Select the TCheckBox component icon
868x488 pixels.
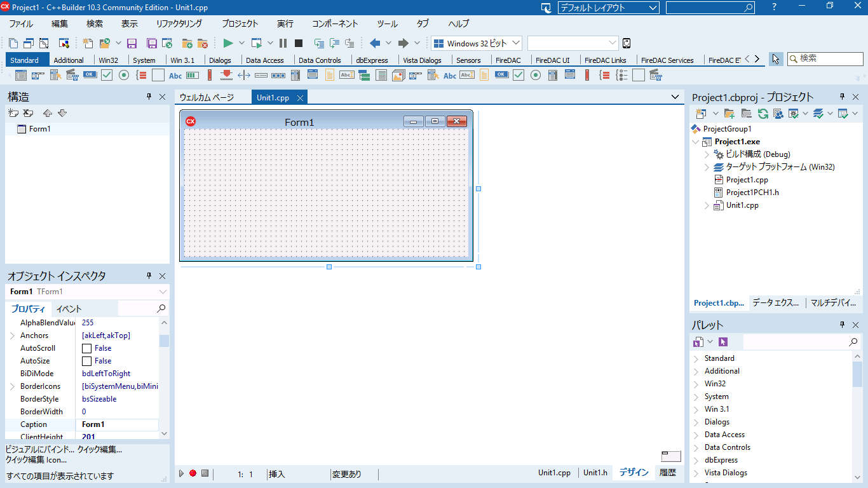point(106,74)
